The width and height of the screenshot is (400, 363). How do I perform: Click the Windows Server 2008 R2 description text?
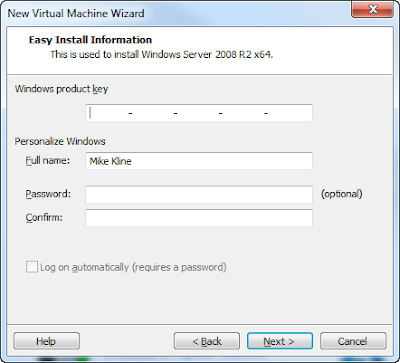tap(162, 55)
